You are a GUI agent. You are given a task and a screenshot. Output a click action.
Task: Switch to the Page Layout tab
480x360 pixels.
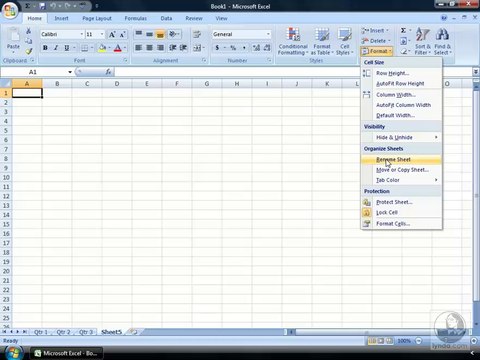(x=97, y=19)
